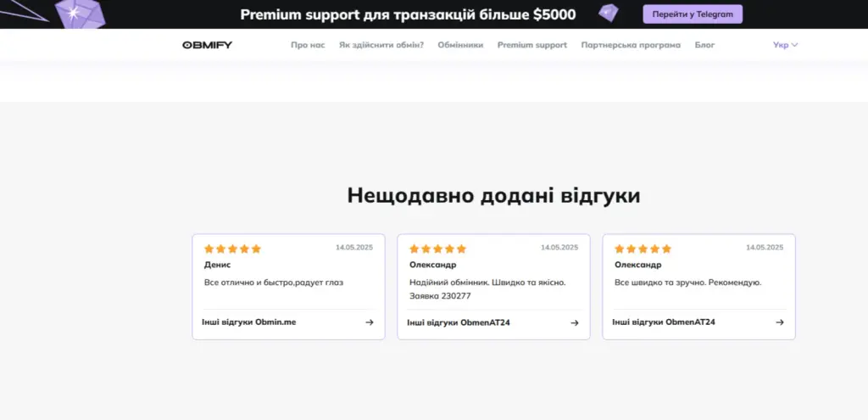The height and width of the screenshot is (420, 868).
Task: Expand the Укр language dropdown
Action: [x=785, y=45]
